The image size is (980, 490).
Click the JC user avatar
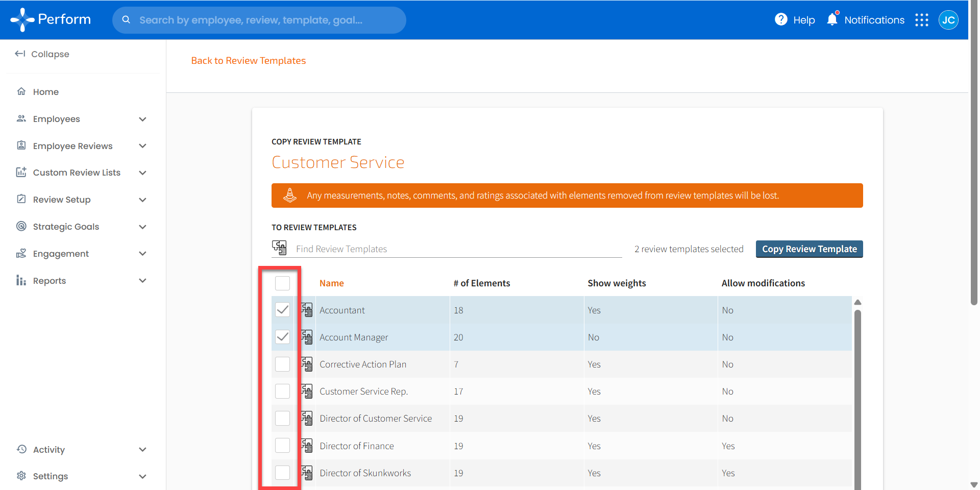pyautogui.click(x=948, y=20)
